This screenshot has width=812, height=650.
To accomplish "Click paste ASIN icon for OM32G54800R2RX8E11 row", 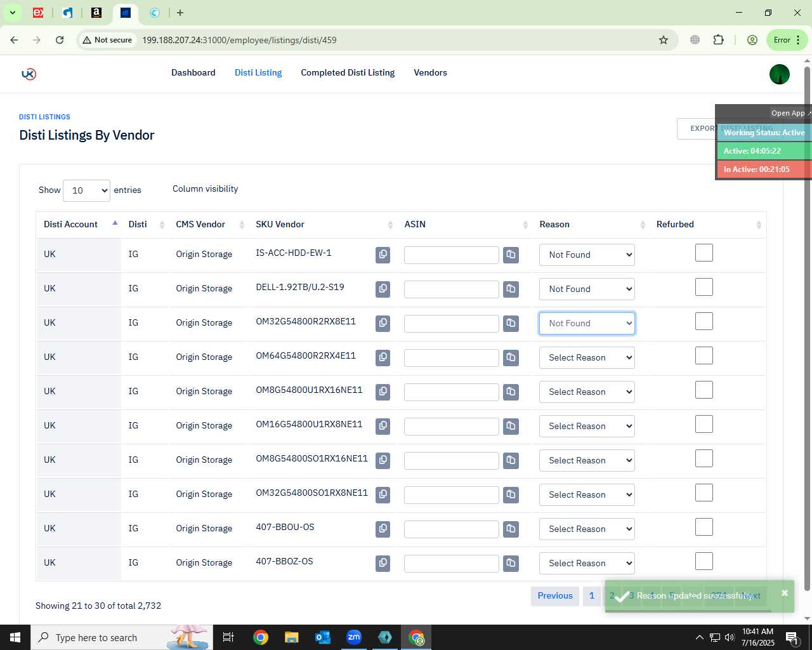I will click(x=511, y=323).
